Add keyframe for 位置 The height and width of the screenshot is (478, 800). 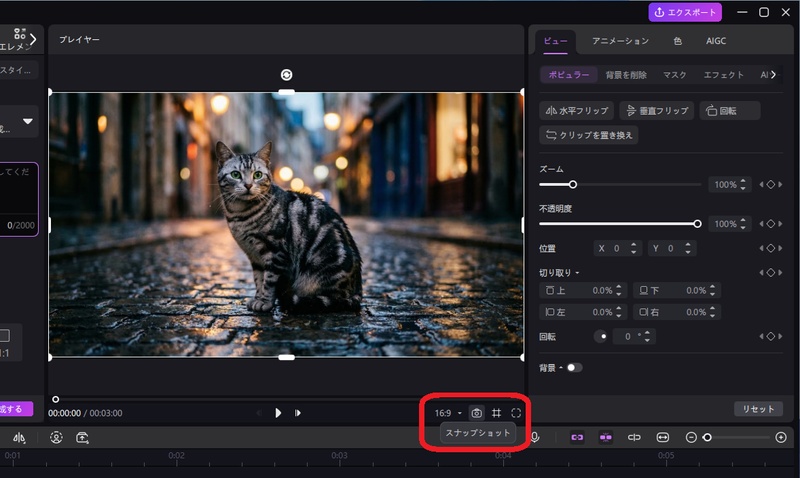pyautogui.click(x=770, y=248)
